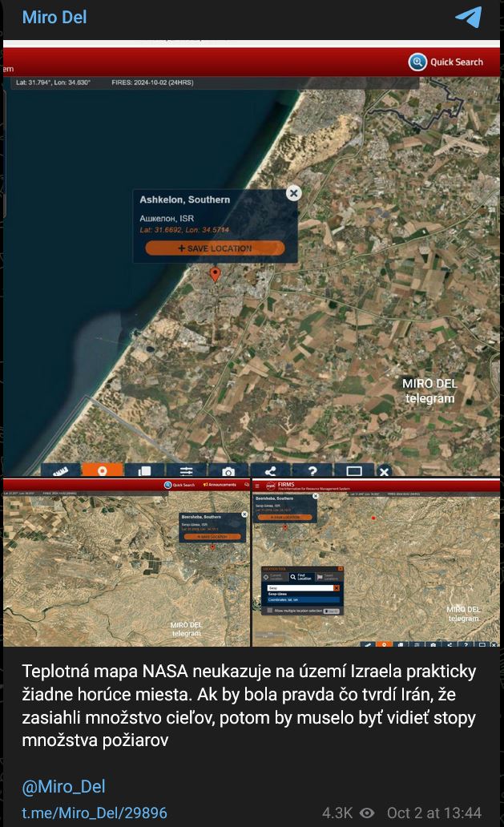Viewport: 504px width, 827px height.
Task: Close the Ashkelon location popup
Action: [294, 193]
